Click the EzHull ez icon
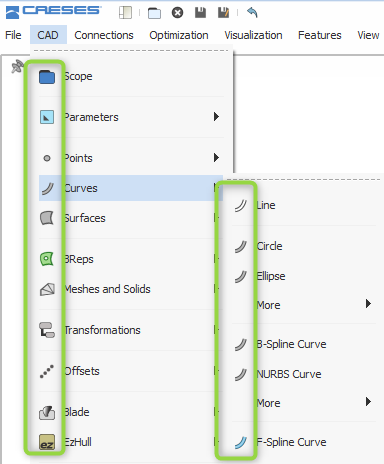 pyautogui.click(x=47, y=442)
